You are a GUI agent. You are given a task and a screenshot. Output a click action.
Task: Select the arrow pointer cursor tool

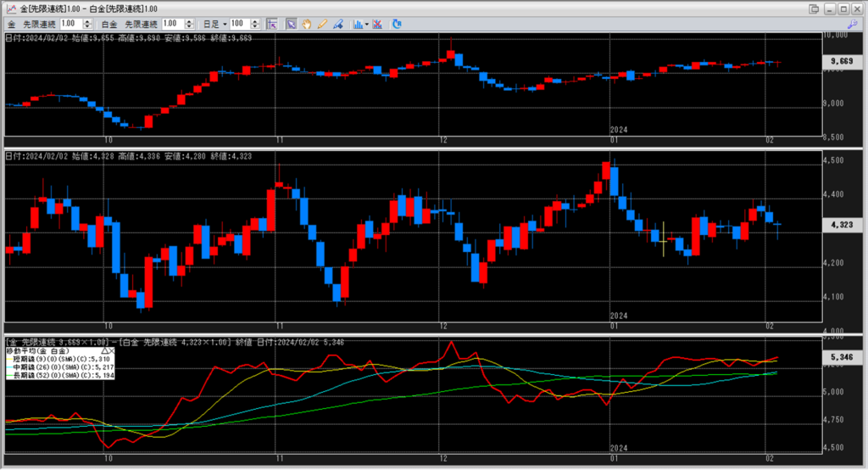coord(291,24)
